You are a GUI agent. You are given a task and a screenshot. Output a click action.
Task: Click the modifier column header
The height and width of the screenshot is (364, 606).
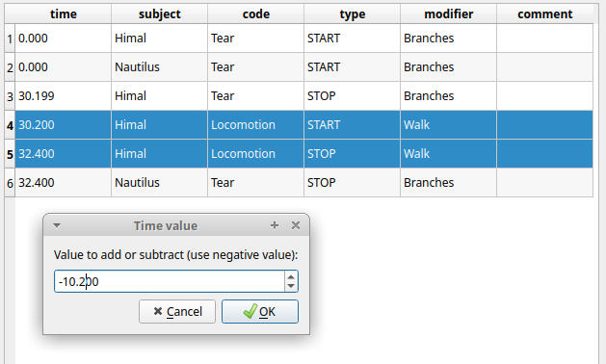click(448, 13)
